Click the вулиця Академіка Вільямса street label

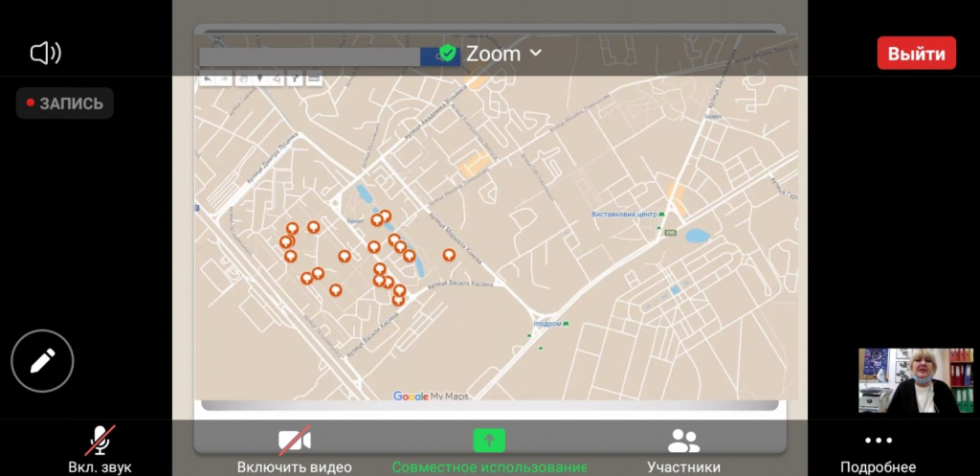pos(435,112)
